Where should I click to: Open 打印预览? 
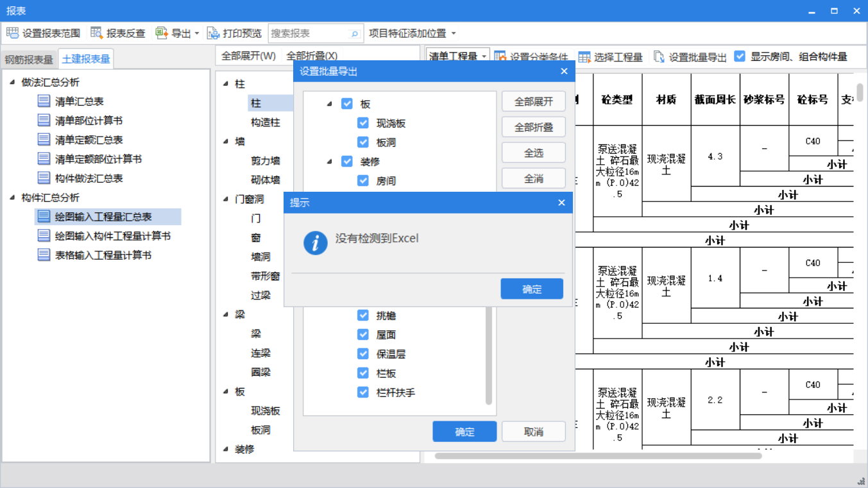[235, 33]
